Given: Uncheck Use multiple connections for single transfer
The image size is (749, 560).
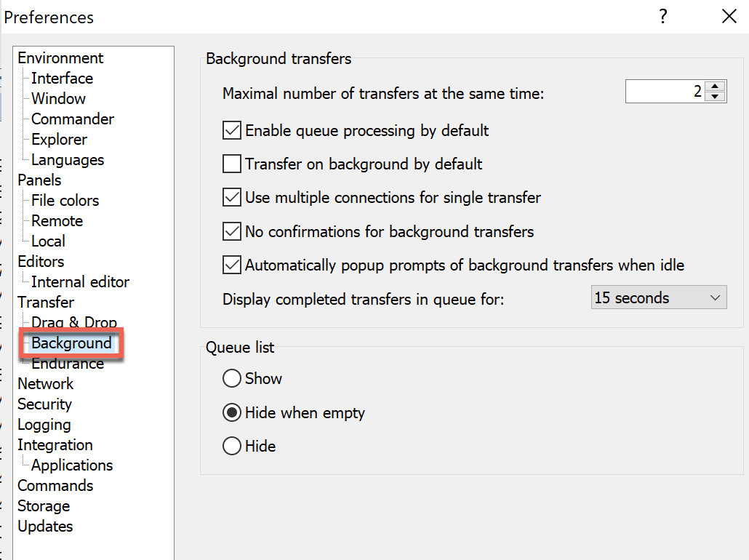Looking at the screenshot, I should 232,198.
